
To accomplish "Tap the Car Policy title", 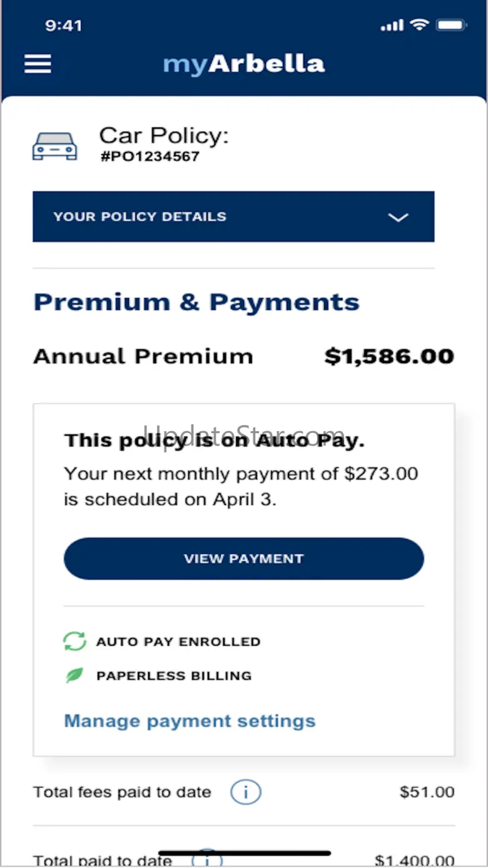I will tap(164, 135).
